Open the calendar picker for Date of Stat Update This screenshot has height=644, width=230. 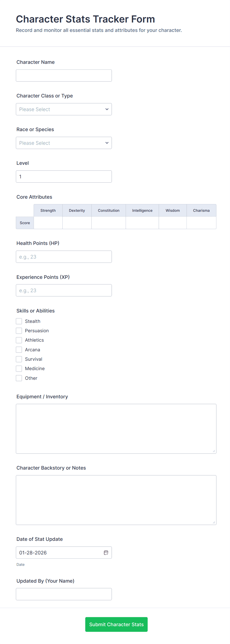pyautogui.click(x=106, y=552)
